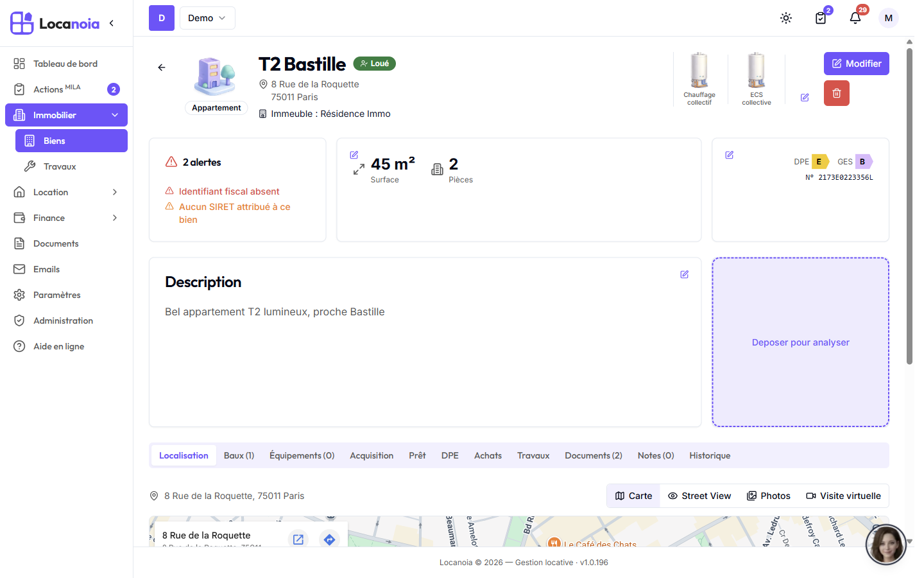Viewport: 924px width, 578px height.
Task: Open the notifications bell
Action: tap(855, 18)
